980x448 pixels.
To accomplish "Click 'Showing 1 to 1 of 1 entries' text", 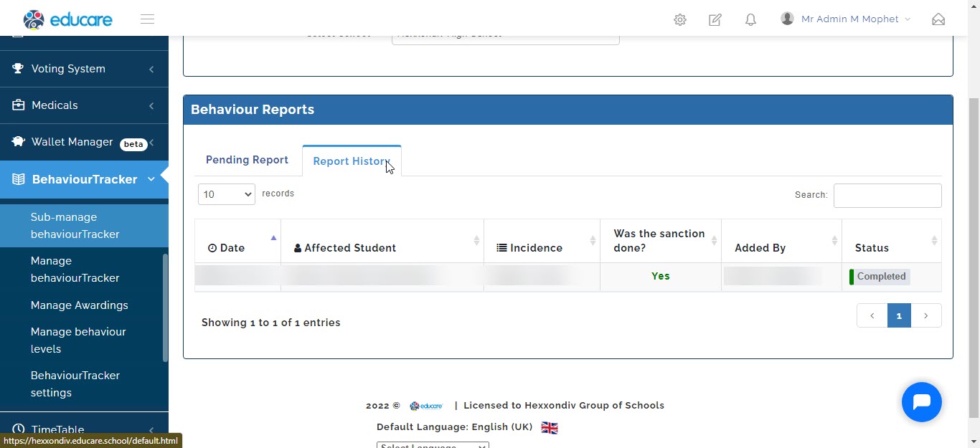I will (x=271, y=323).
